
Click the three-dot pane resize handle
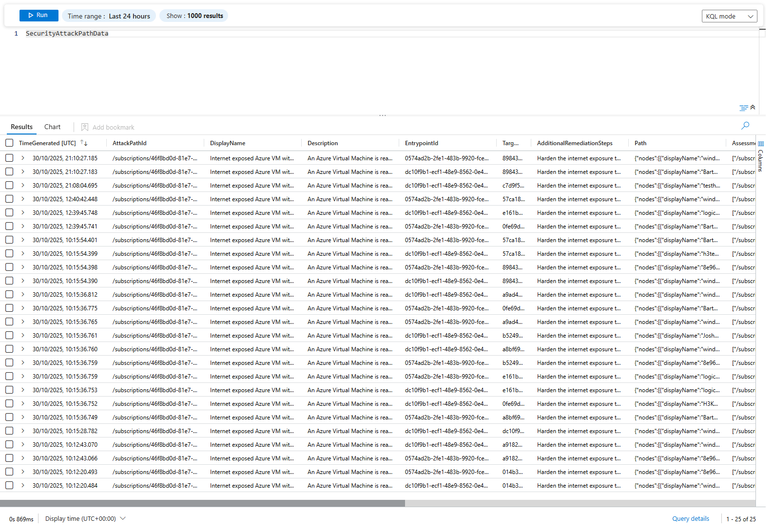(383, 115)
